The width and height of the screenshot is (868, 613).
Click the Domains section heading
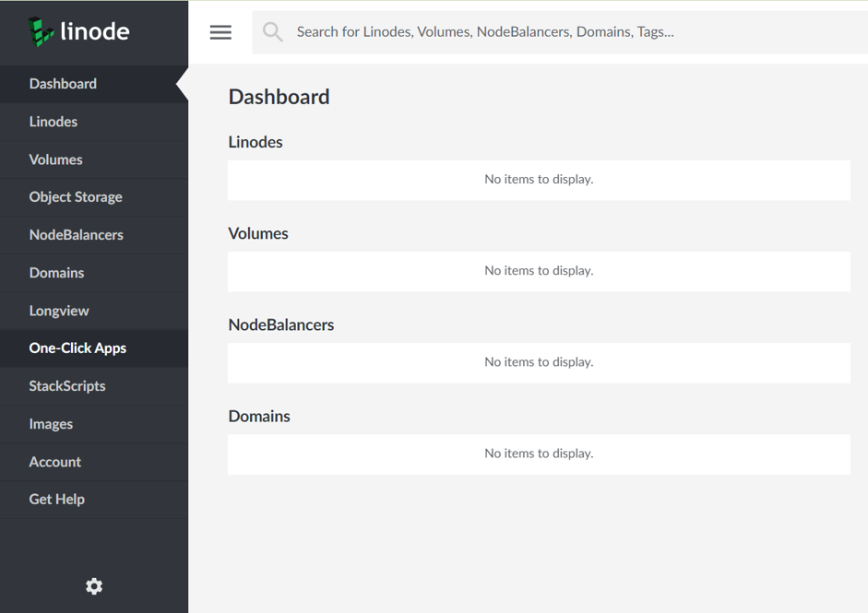259,416
